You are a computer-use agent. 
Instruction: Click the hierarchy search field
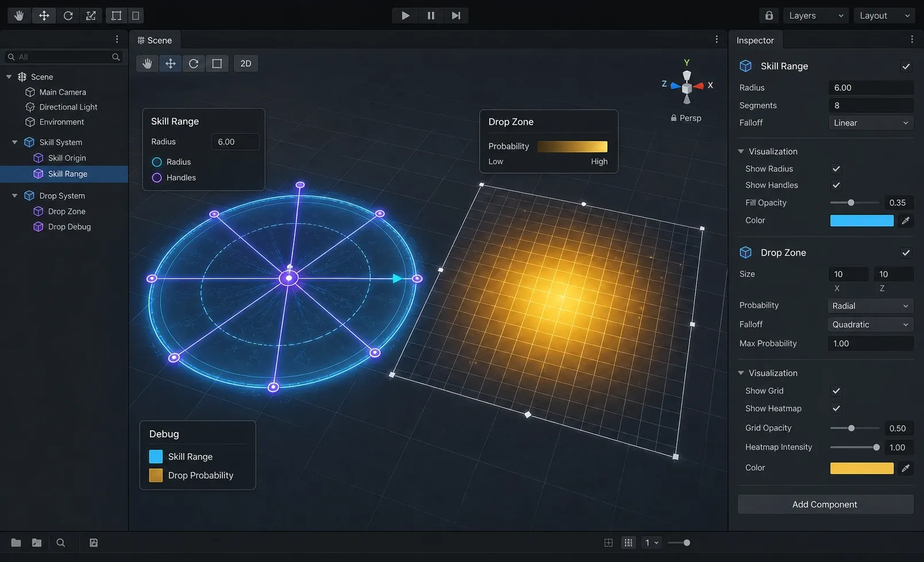click(64, 57)
